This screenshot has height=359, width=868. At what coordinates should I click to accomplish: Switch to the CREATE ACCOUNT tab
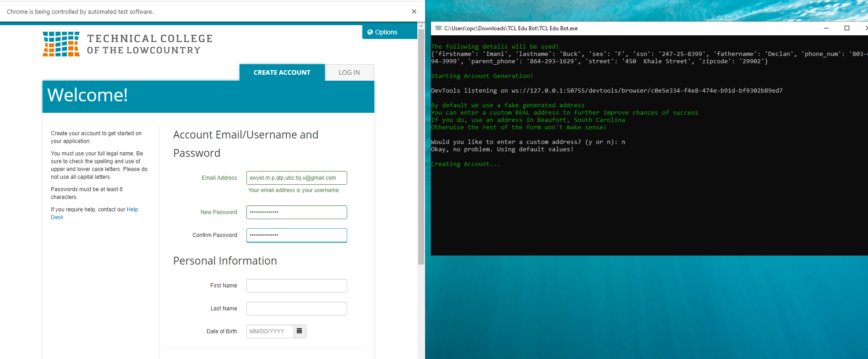[282, 72]
